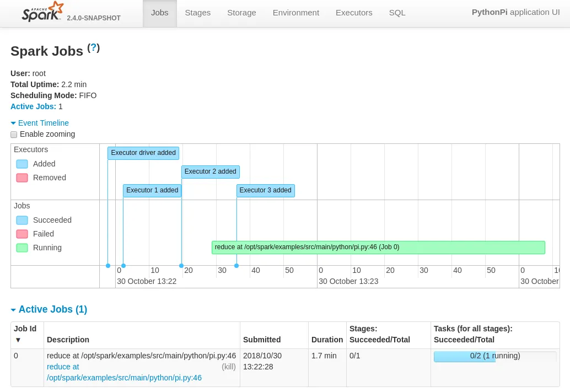This screenshot has width=570, height=392.
Task: Click the Apache Spark logo
Action: (x=42, y=12)
